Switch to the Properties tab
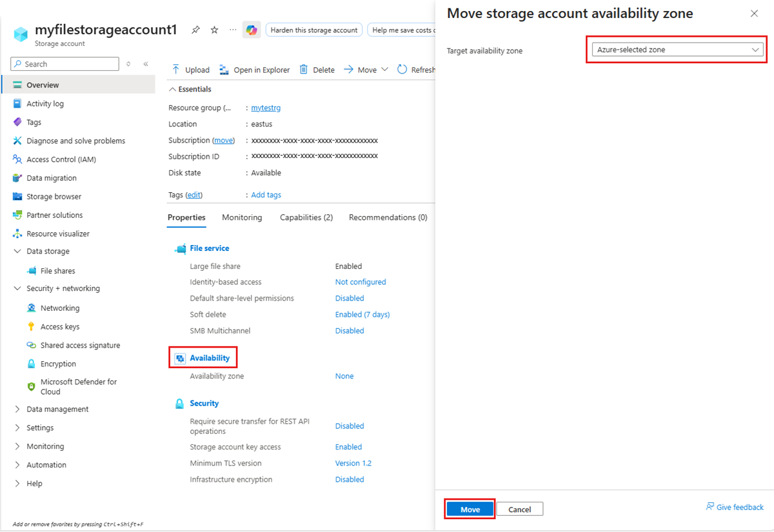774x532 pixels. 186,217
